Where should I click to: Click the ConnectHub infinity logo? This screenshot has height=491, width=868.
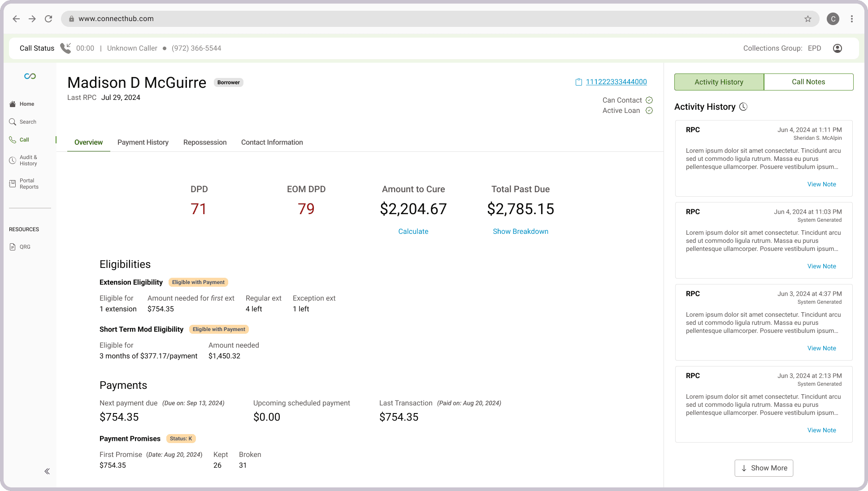[x=30, y=76]
